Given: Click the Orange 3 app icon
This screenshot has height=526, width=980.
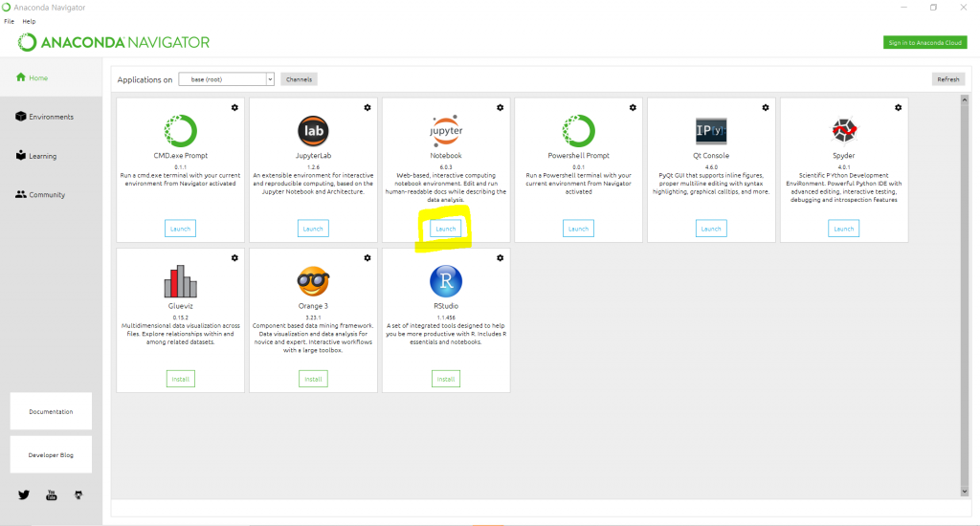Looking at the screenshot, I should (x=313, y=281).
